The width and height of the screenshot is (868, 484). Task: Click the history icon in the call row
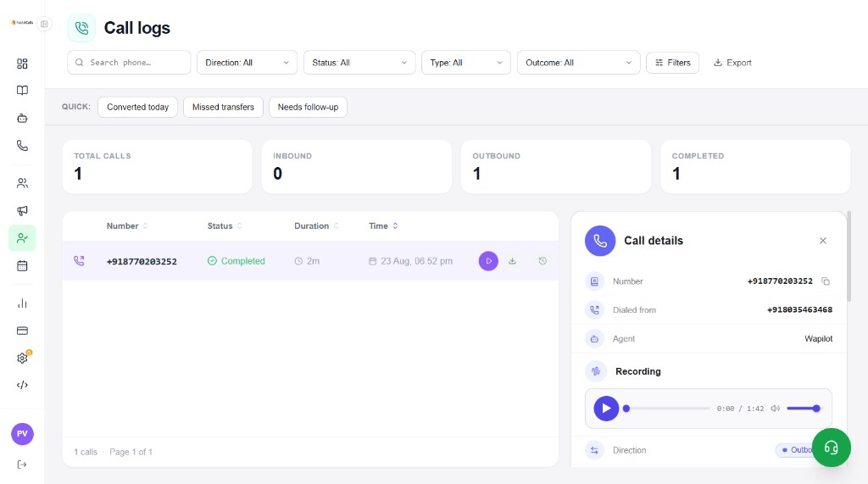click(542, 261)
